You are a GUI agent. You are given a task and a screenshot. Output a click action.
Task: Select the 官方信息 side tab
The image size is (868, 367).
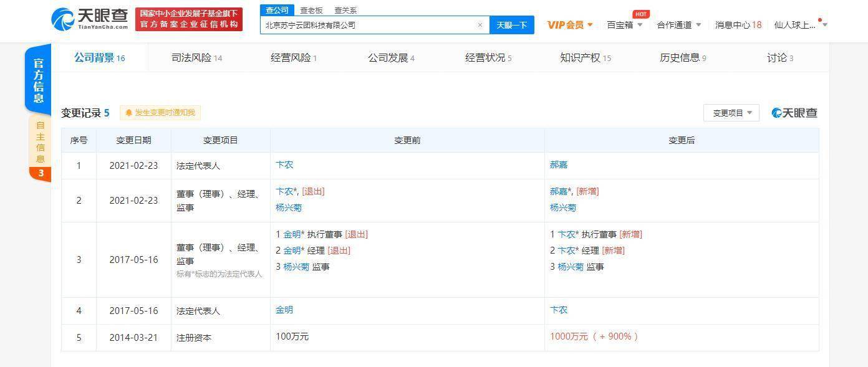38,80
